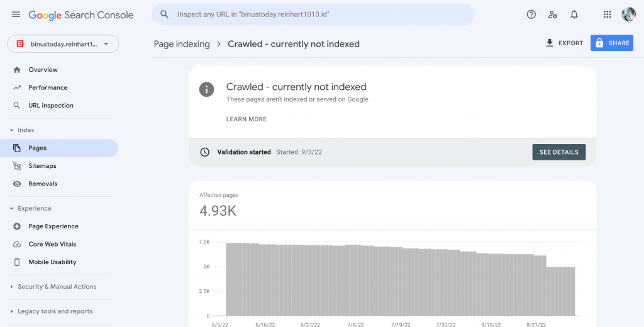Click the help question mark icon

(531, 14)
